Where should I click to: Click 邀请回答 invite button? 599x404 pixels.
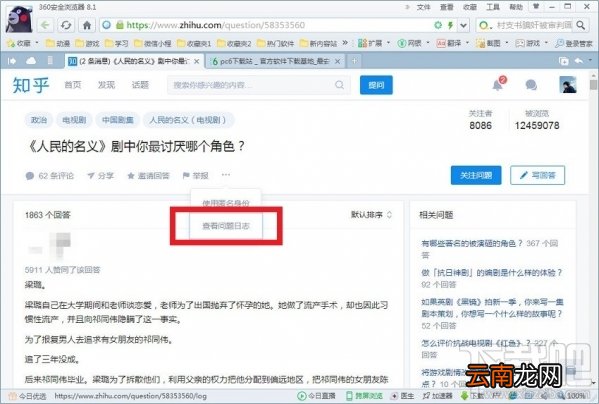click(x=148, y=176)
